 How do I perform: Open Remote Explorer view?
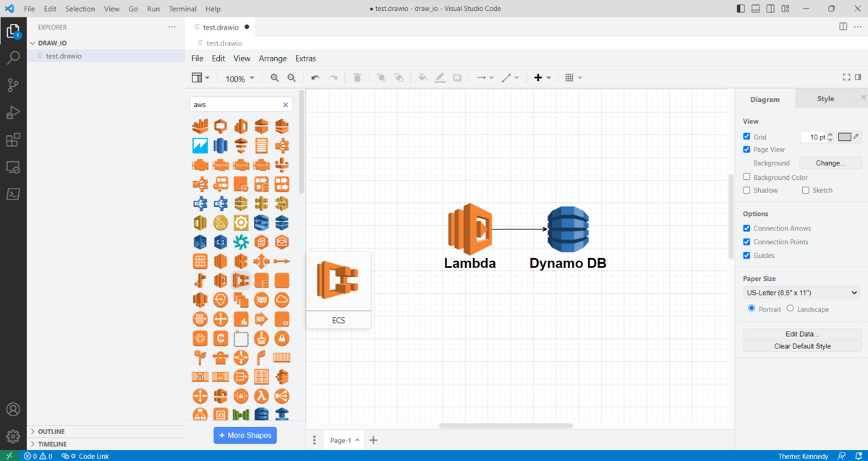(x=13, y=167)
